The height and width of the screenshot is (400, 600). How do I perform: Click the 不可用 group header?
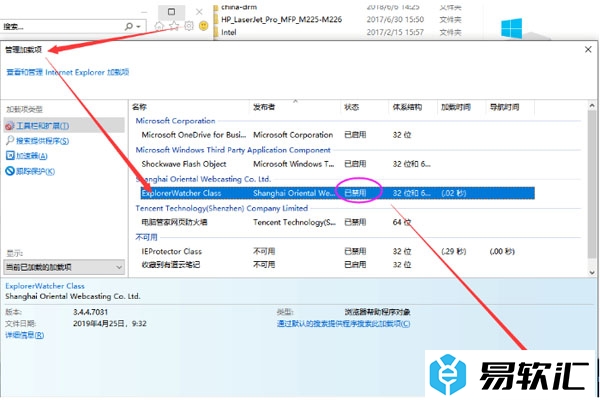tap(146, 237)
